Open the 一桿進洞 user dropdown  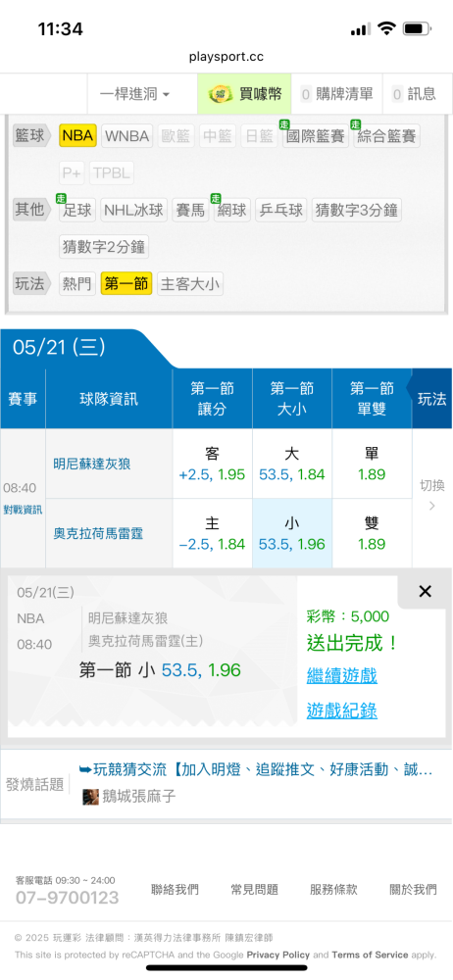[135, 94]
